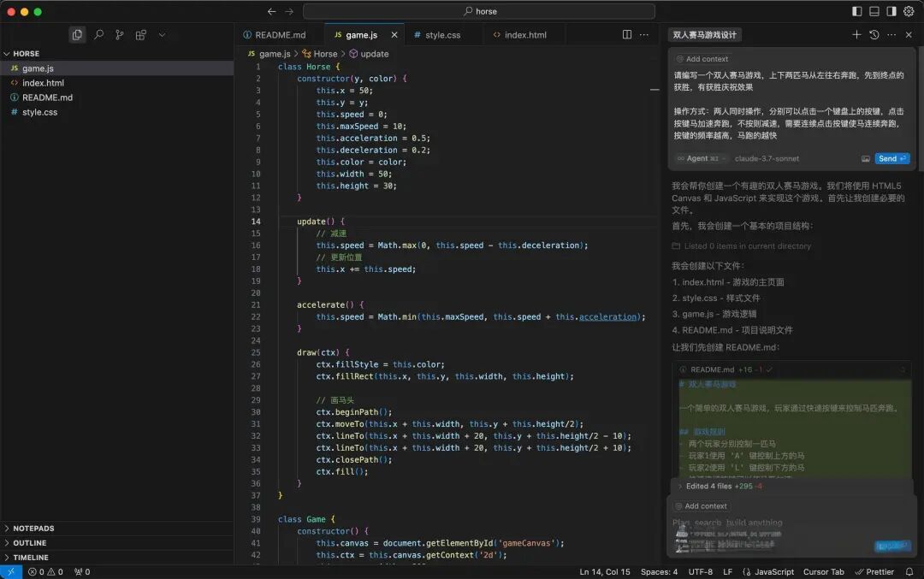
Task: Click Prettier status bar item
Action: tap(874, 572)
